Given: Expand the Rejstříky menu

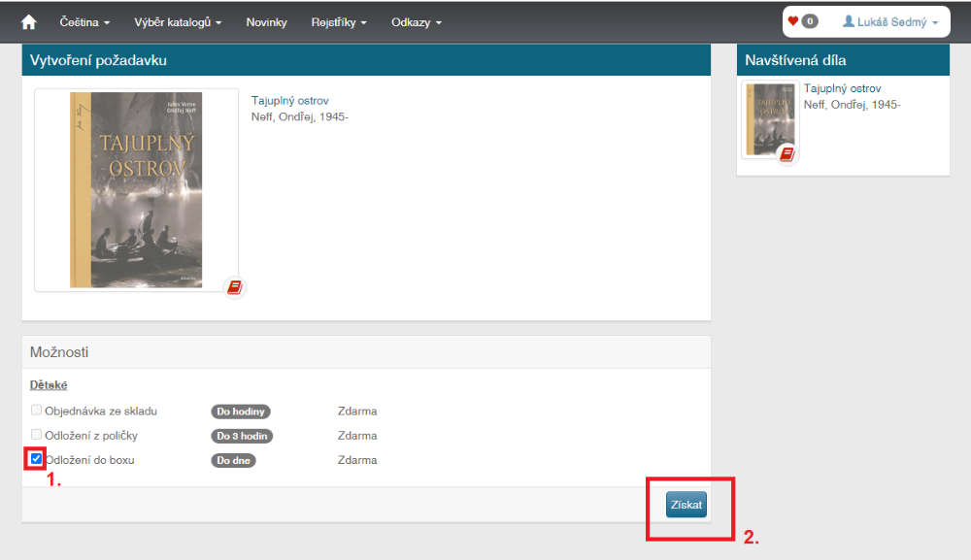Looking at the screenshot, I should point(338,22).
